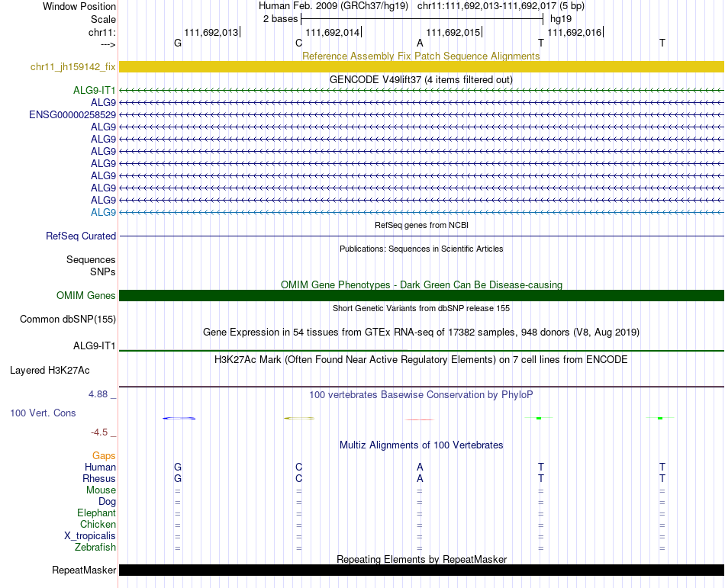Click ALG9-IT1 label in GTEx expression track
Image resolution: width=725 pixels, height=588 pixels.
pos(95,345)
